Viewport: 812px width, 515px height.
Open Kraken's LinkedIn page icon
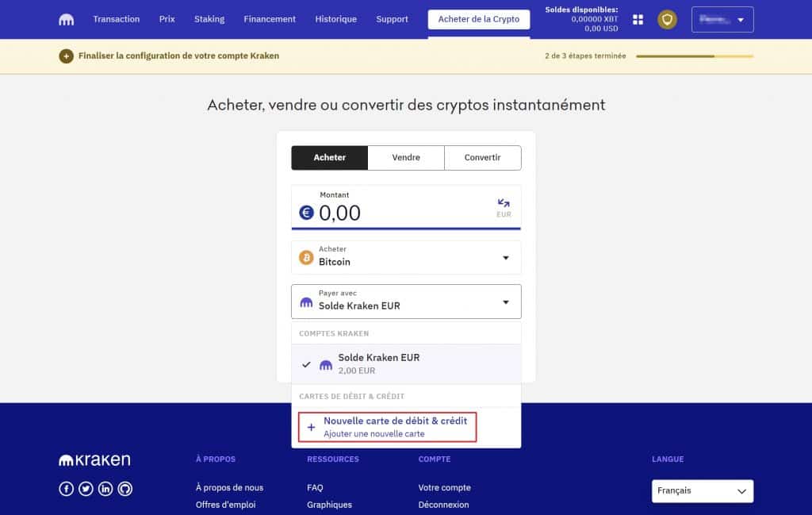click(105, 489)
